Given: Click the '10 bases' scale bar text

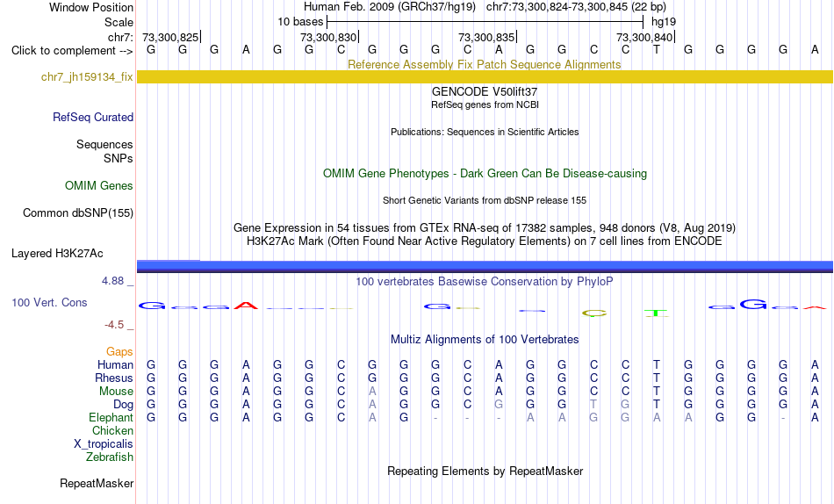Looking at the screenshot, I should 300,22.
